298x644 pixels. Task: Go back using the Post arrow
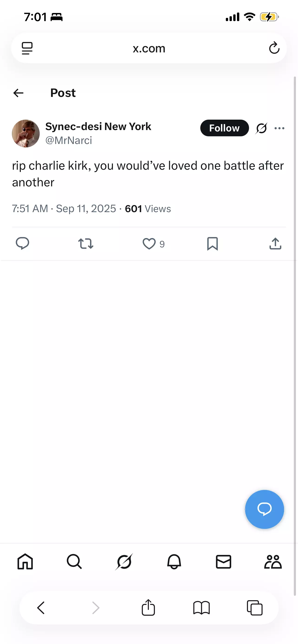tap(18, 93)
